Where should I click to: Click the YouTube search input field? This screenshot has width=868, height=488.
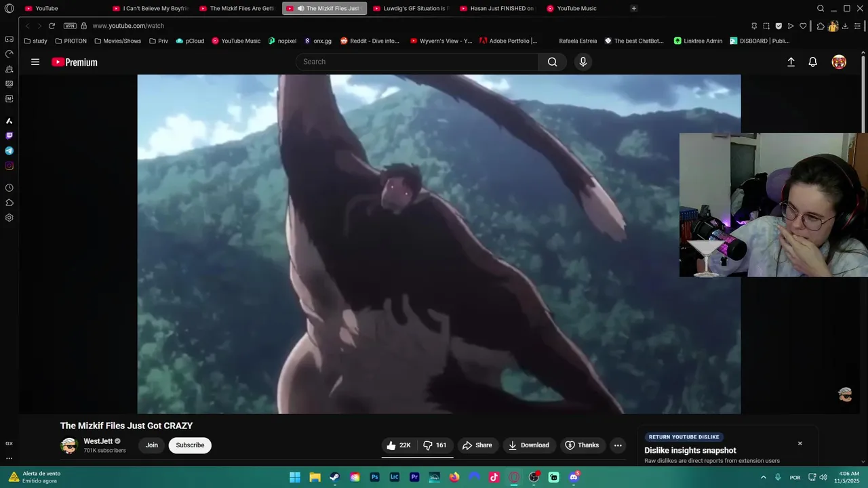pos(417,62)
